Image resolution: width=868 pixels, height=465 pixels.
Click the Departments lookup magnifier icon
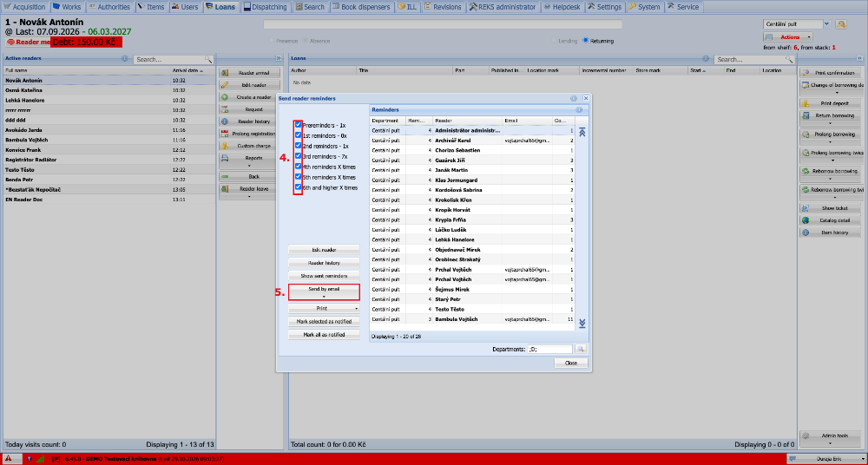(581, 349)
